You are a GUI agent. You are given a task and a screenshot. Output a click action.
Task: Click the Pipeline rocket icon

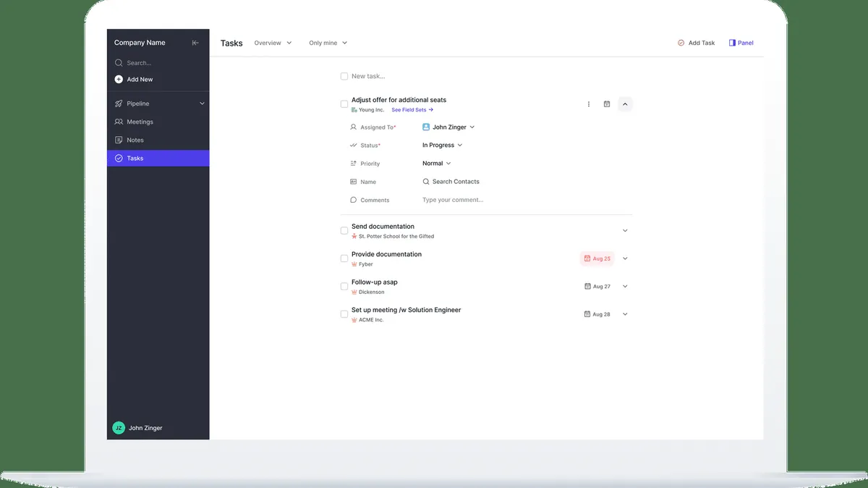point(119,104)
